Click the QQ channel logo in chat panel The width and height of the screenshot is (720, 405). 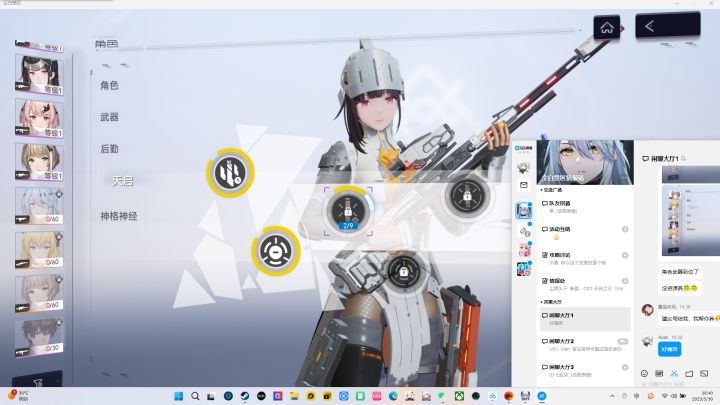523,148
